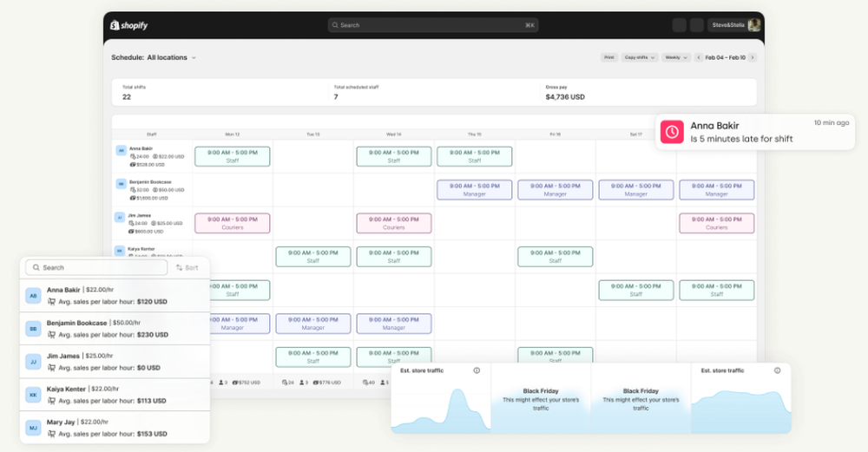Click info icon on left Est. store traffic card

tap(477, 370)
